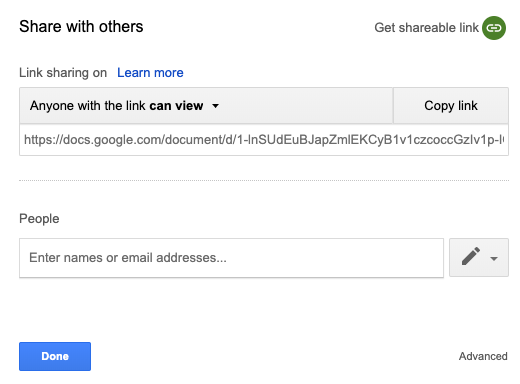Click the "Get shareable link" text
The image size is (520, 384).
pos(426,28)
